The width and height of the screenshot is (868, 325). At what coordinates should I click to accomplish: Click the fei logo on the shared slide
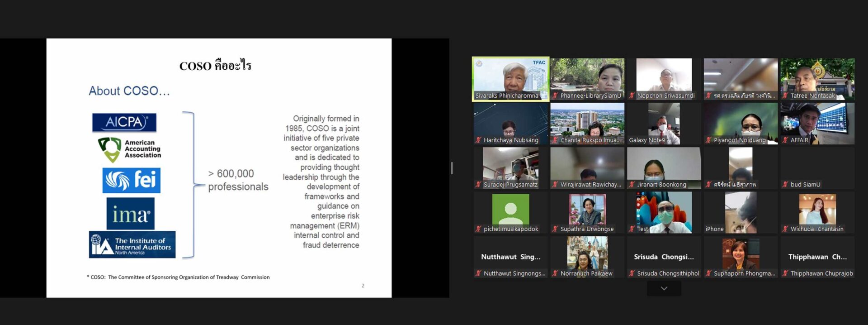[x=131, y=180]
